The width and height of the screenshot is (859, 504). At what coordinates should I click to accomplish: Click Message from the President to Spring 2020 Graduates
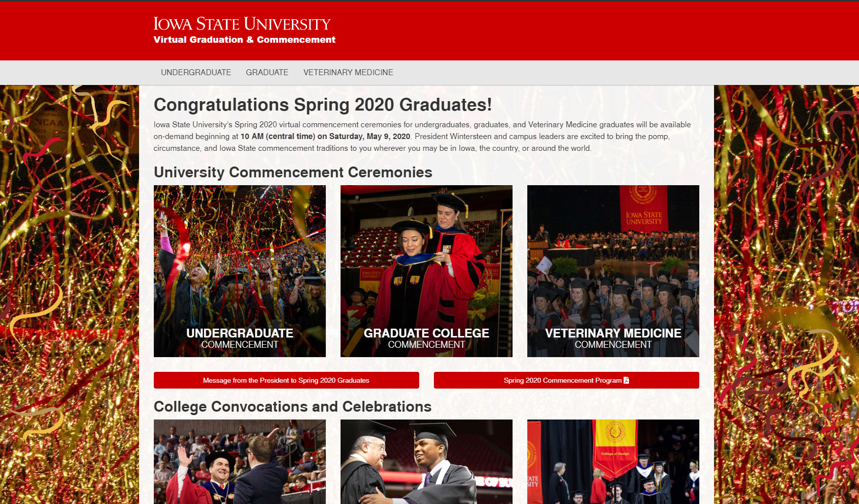tap(286, 380)
